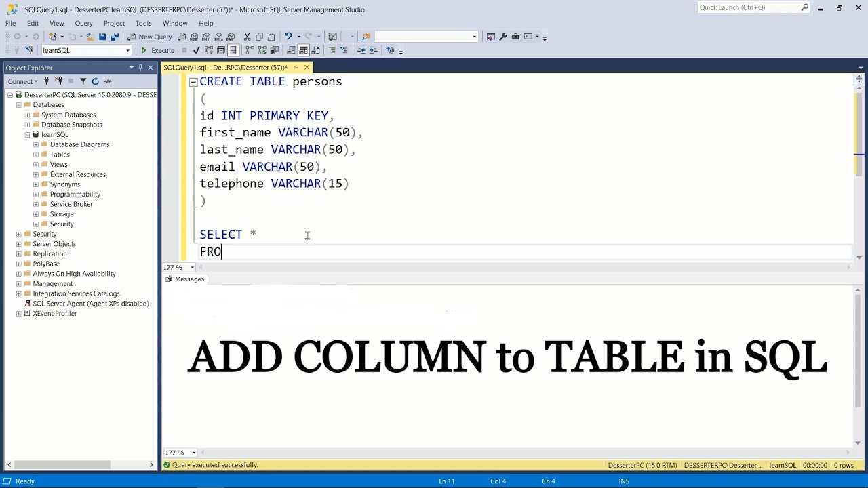Collapse the learnSQL database node
The image size is (868, 488).
[27, 135]
